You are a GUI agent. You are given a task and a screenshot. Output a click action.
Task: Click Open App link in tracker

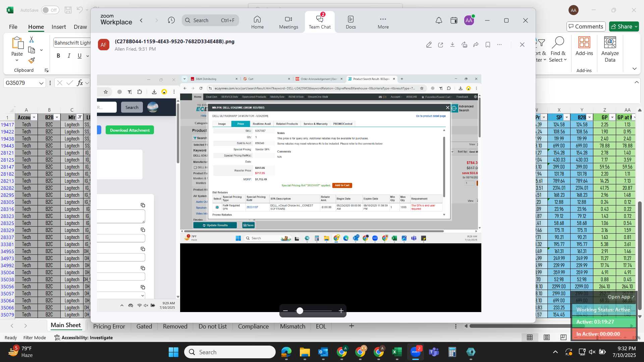pyautogui.click(x=621, y=297)
